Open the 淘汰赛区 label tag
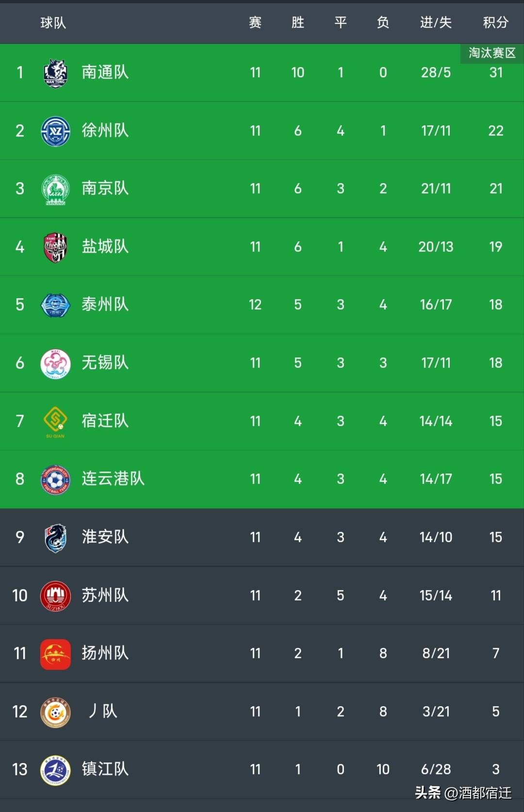 pos(492,53)
